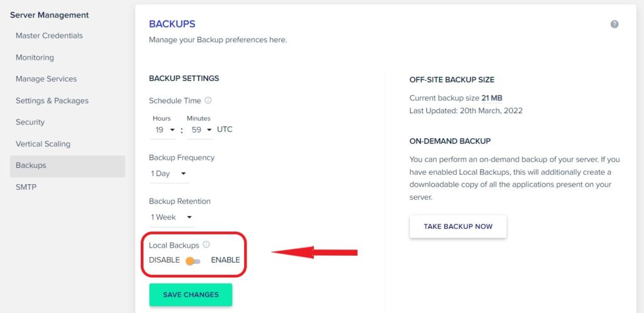Open Settings & Packages
The image size is (644, 313).
[52, 101]
